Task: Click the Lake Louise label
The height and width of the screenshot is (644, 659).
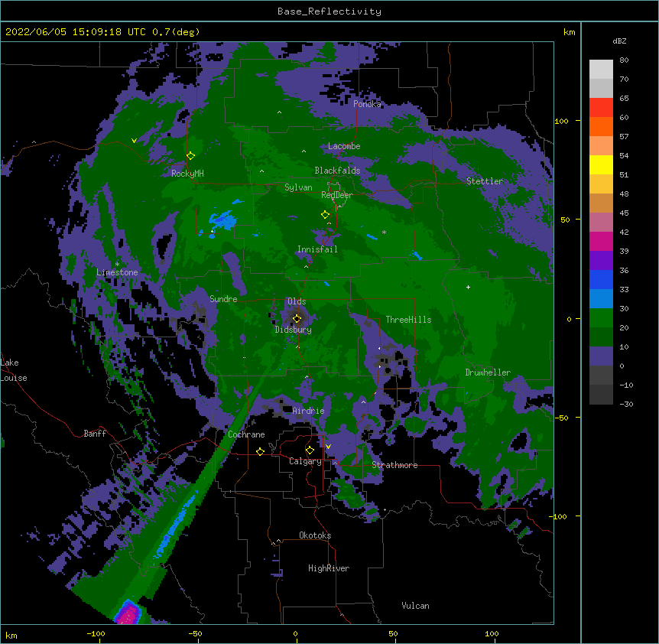Action: coord(14,370)
